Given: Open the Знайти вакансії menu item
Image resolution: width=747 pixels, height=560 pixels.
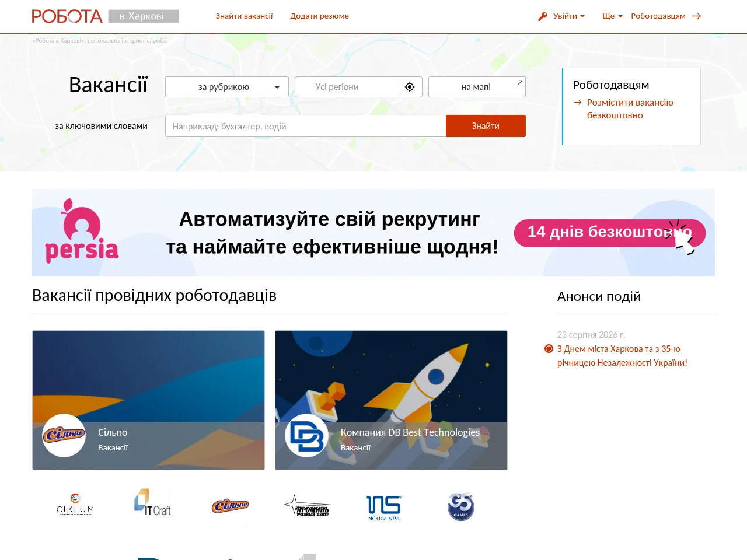Looking at the screenshot, I should (245, 16).
